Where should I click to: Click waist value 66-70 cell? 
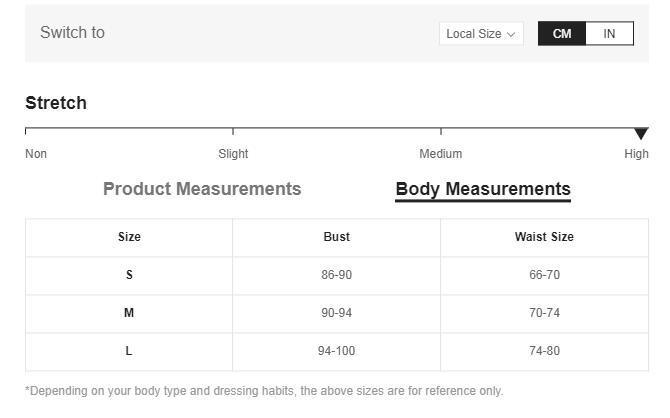pyautogui.click(x=544, y=275)
